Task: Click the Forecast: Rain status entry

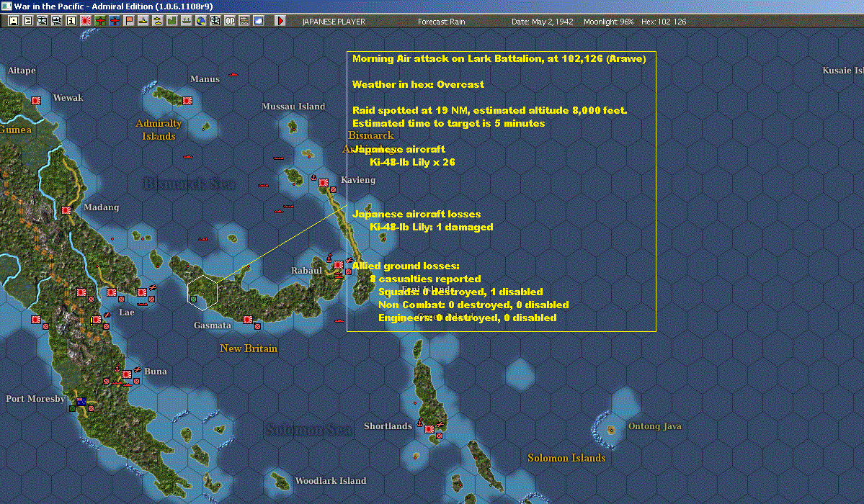Action: 441,22
